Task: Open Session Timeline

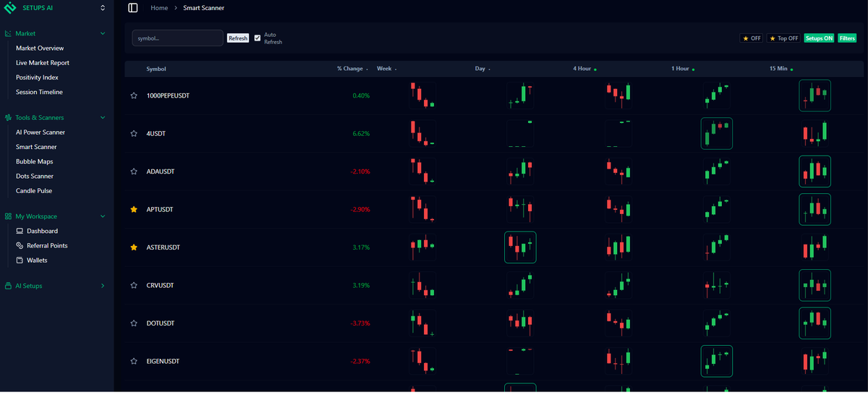Action: 39,92
